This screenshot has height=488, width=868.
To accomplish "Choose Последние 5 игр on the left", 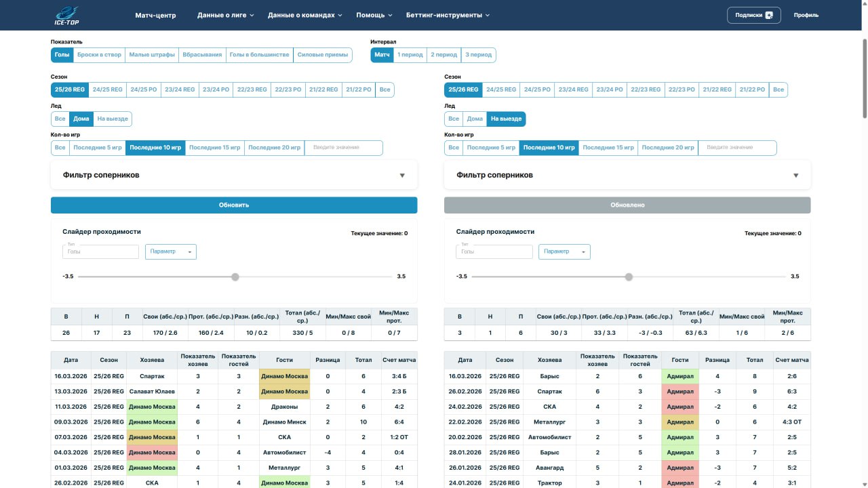I will (x=98, y=147).
